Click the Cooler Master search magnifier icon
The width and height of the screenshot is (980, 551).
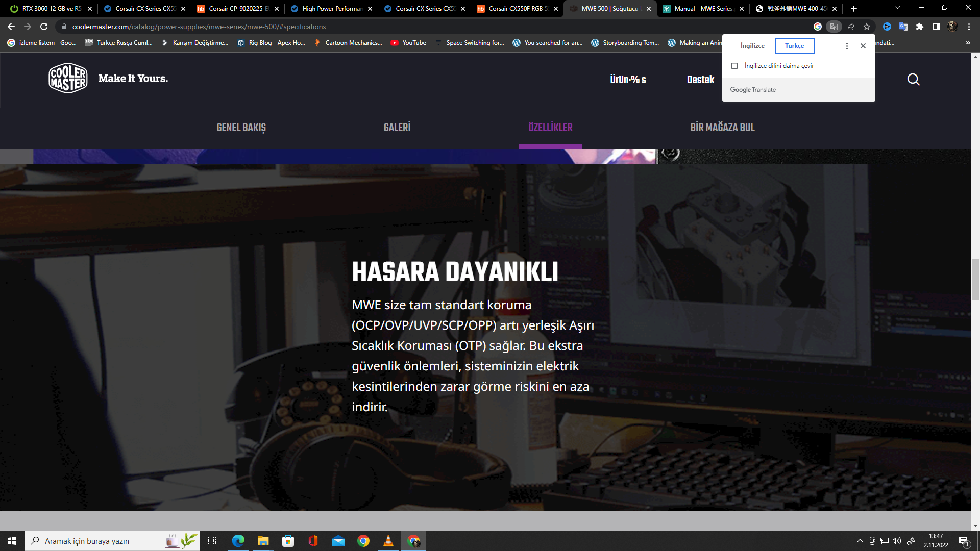tap(913, 79)
